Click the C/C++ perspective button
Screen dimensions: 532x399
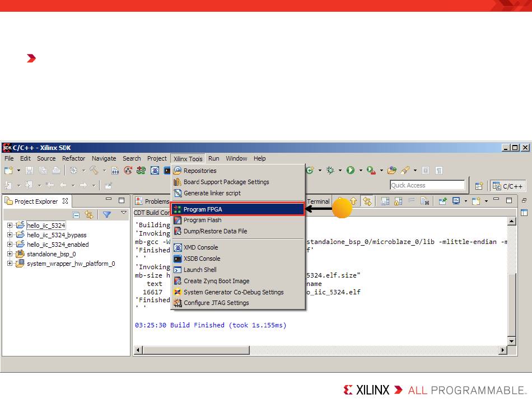[x=508, y=186]
